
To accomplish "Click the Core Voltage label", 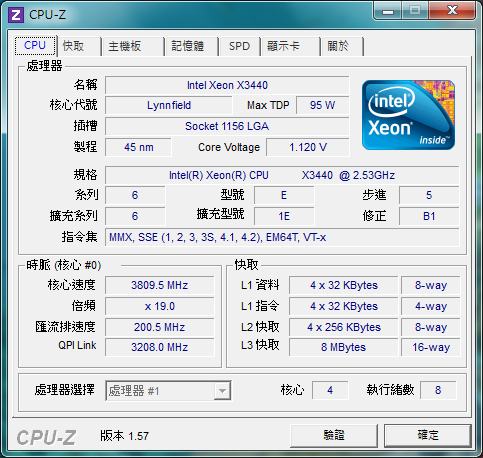I will [229, 147].
